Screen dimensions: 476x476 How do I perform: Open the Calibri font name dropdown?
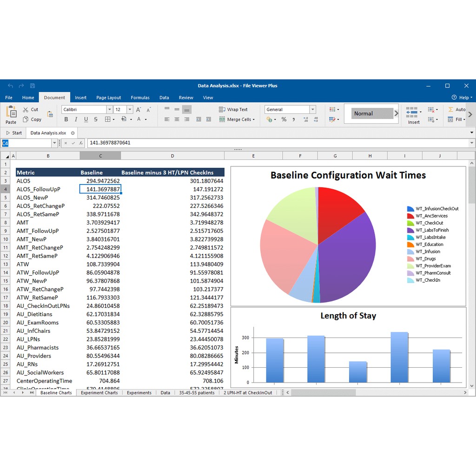110,110
